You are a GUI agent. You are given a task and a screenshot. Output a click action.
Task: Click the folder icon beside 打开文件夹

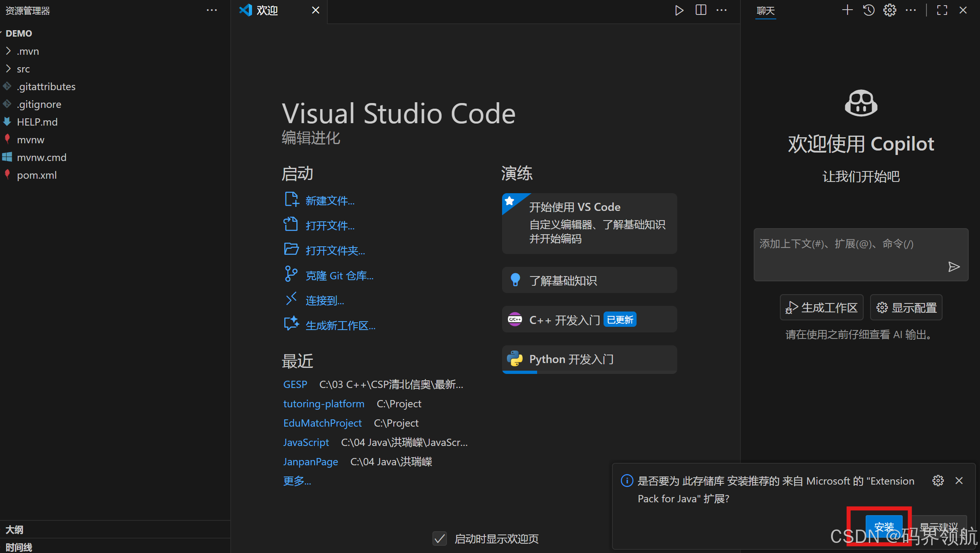pyautogui.click(x=291, y=249)
